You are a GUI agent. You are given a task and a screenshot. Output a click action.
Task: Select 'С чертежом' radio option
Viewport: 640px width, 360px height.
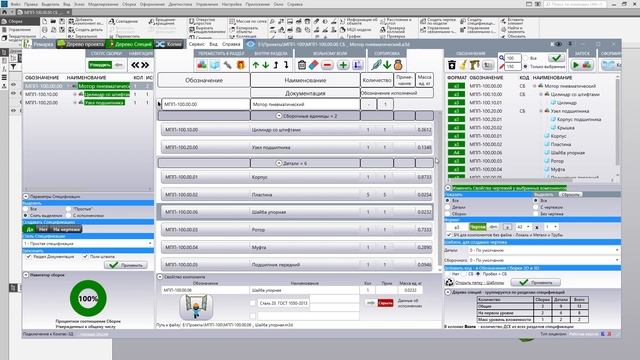(536, 207)
